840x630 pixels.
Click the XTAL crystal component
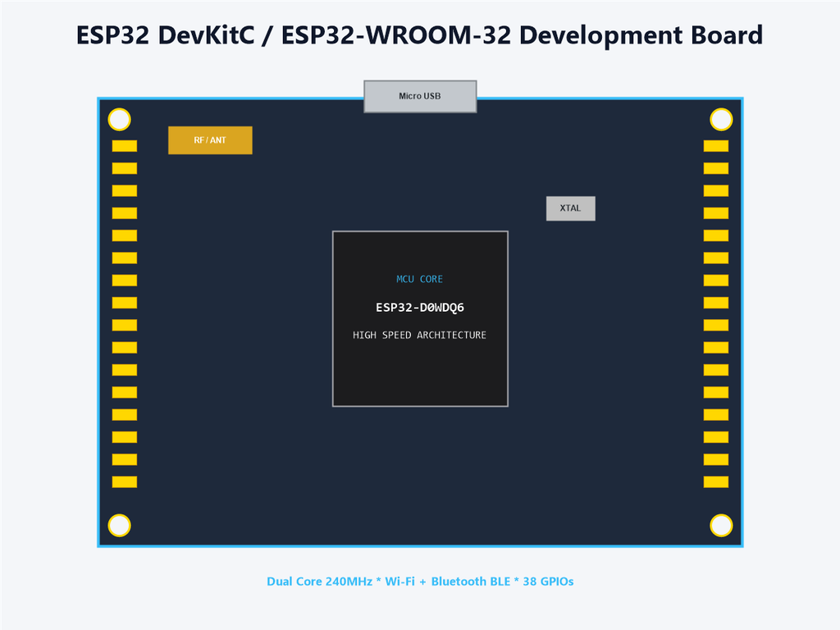click(571, 208)
